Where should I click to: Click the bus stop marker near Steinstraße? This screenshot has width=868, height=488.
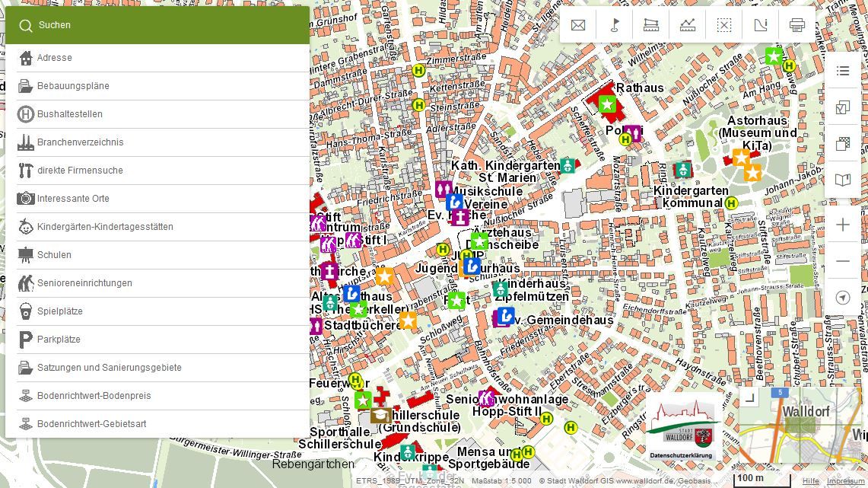[418, 105]
